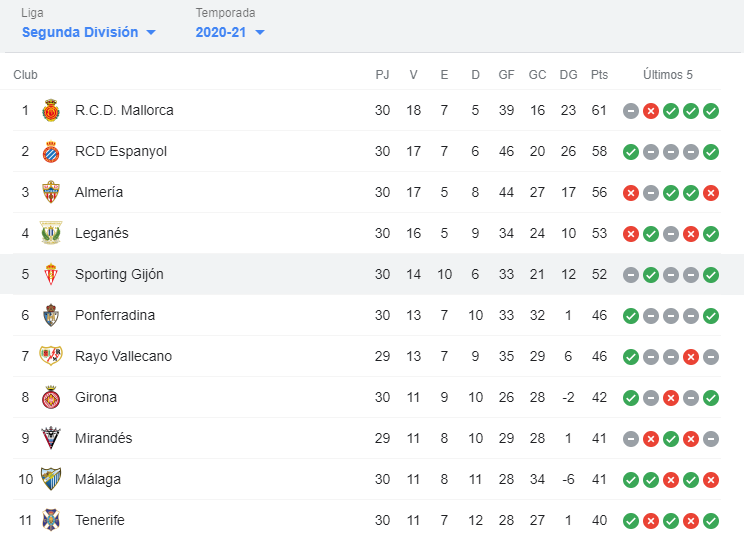Click the arrow next to Segunda División

(151, 33)
